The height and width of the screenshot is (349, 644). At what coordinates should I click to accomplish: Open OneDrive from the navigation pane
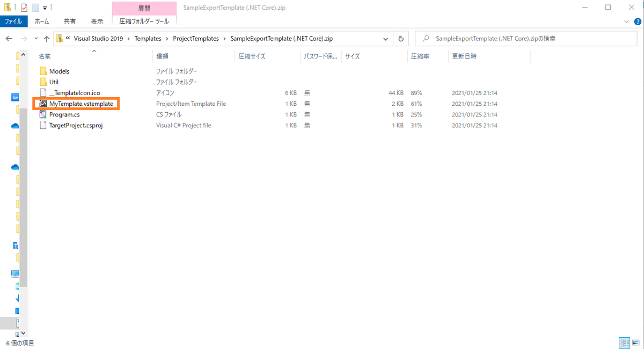coord(15,126)
